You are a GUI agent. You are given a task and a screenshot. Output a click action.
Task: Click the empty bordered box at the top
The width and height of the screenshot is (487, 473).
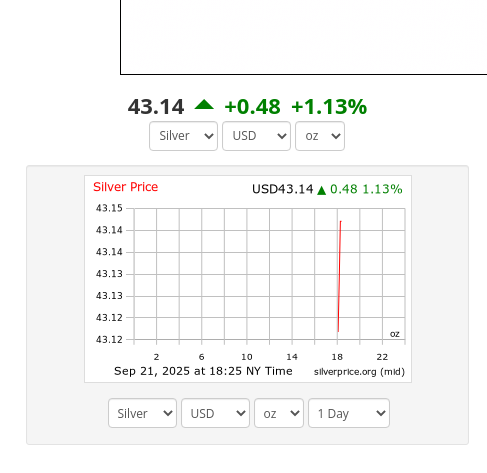[x=303, y=37]
